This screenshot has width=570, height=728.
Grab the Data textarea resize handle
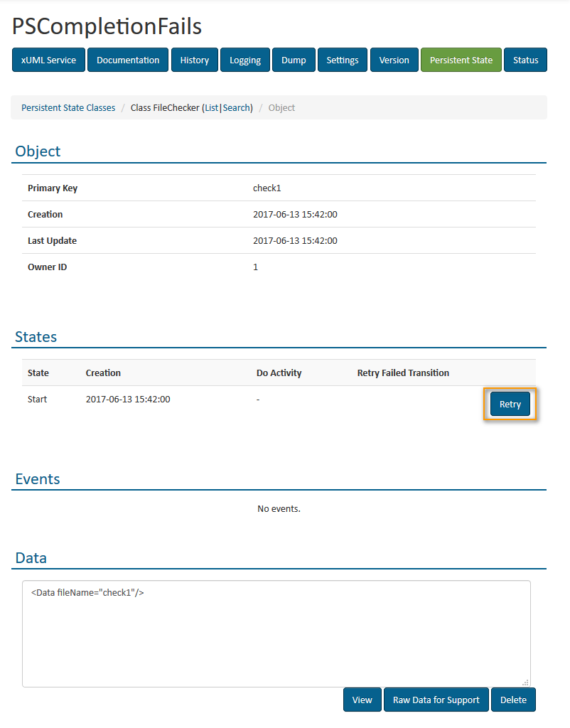[525, 682]
